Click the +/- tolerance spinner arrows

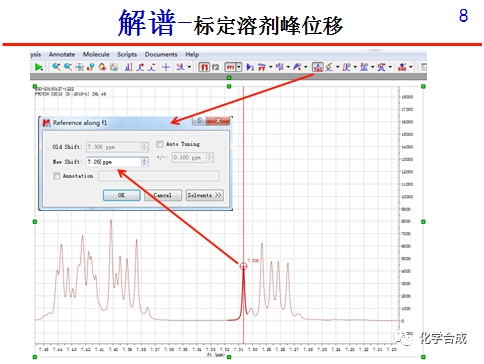209,157
